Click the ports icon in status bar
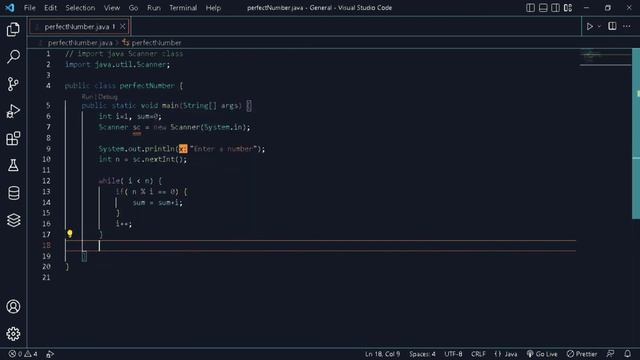This screenshot has width=640, height=360. [x=50, y=354]
